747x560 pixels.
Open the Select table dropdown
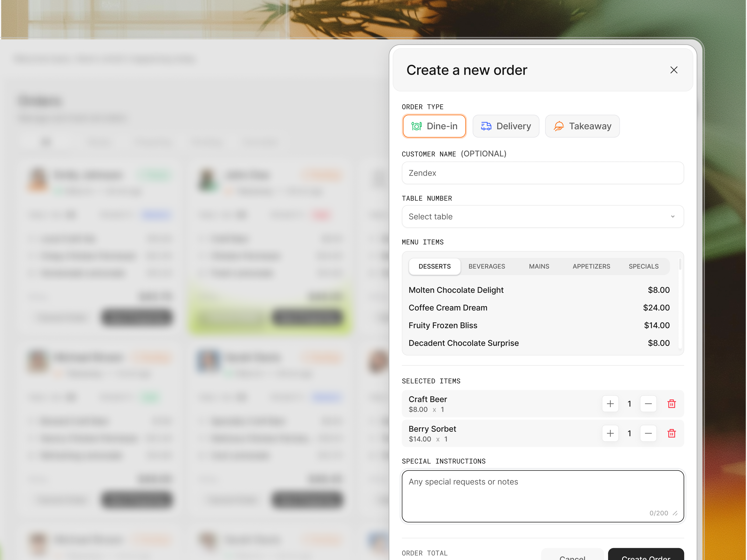pos(542,216)
